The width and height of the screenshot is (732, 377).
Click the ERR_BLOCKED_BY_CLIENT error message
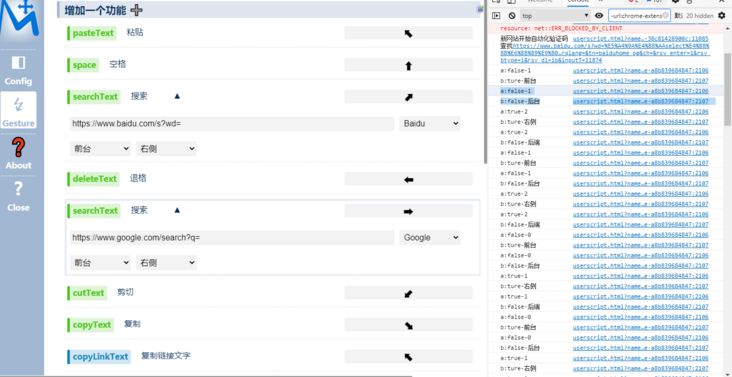[562, 28]
